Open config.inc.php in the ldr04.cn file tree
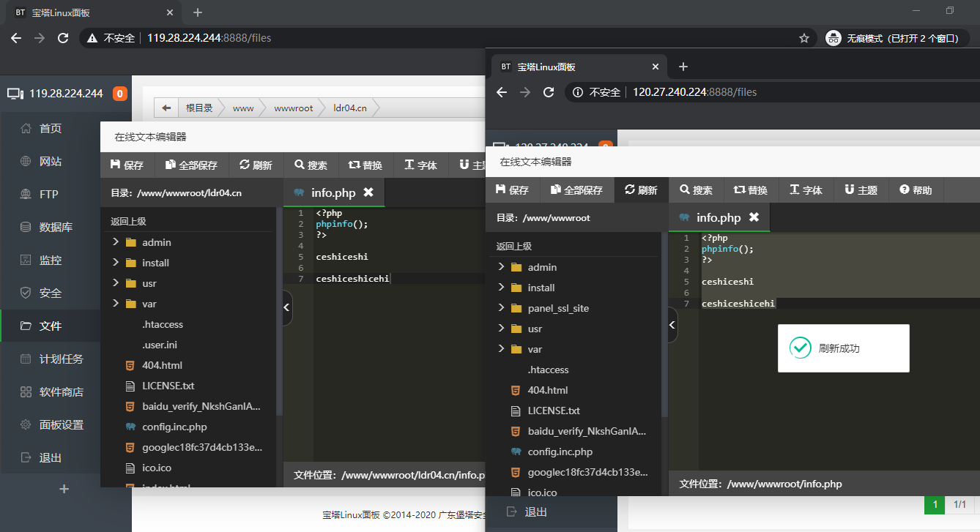980x532 pixels. tap(174, 427)
